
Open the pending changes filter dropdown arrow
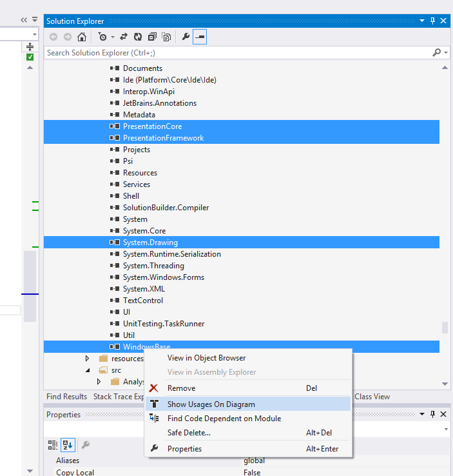click(113, 37)
